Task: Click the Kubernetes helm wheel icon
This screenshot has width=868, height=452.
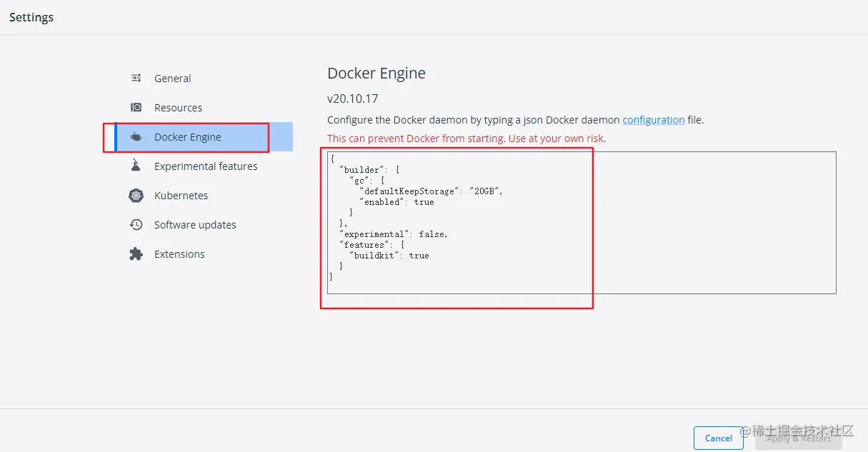Action: (x=136, y=195)
